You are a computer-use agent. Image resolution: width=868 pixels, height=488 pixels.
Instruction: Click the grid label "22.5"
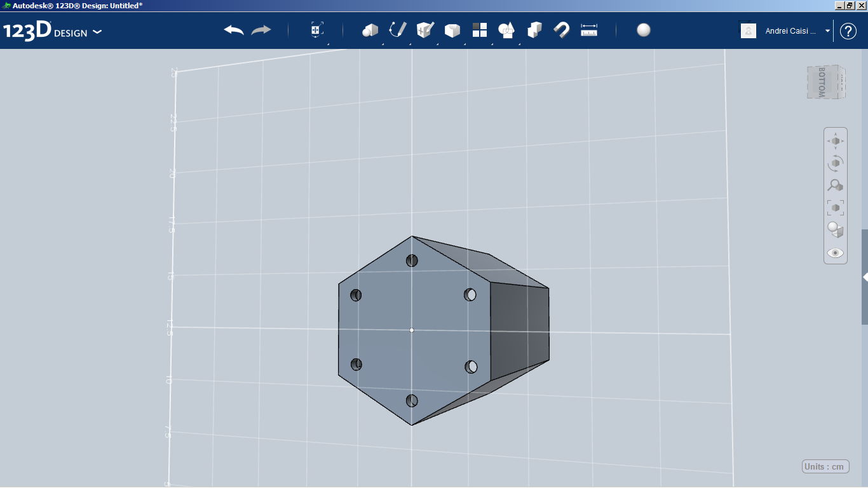(x=173, y=123)
